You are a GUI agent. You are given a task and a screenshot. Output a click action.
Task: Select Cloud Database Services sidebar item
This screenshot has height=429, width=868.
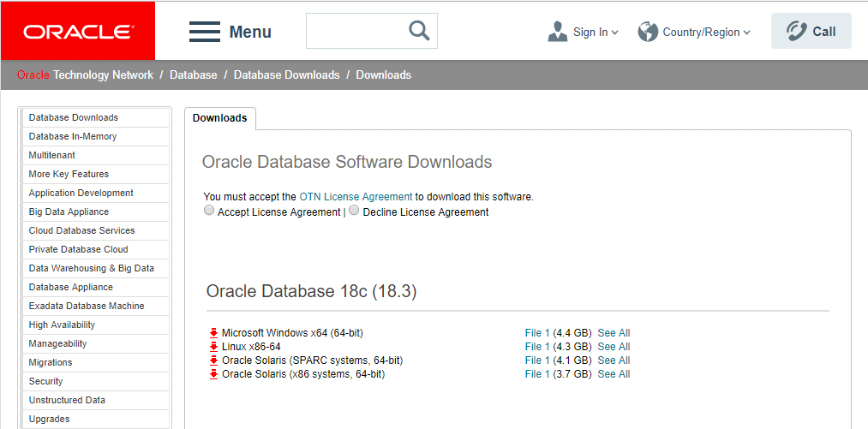[x=81, y=230]
